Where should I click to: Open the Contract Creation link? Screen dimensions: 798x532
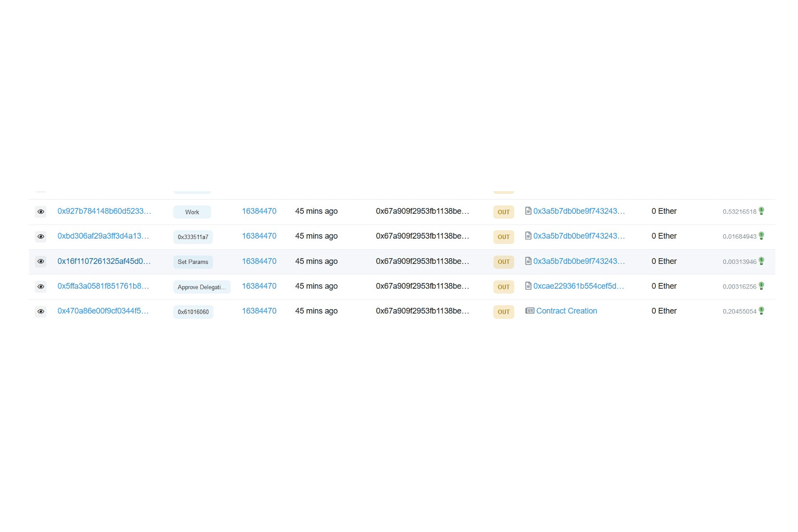(x=566, y=311)
